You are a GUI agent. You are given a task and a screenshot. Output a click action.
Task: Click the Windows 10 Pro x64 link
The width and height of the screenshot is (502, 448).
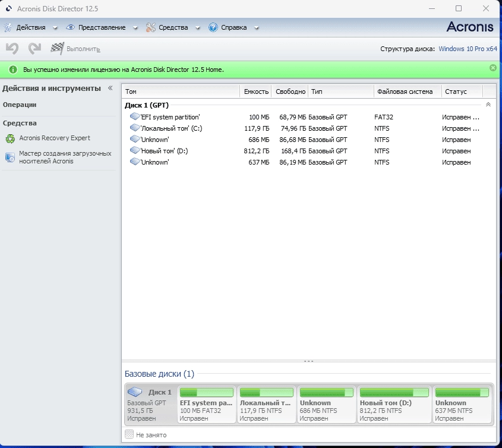click(468, 49)
